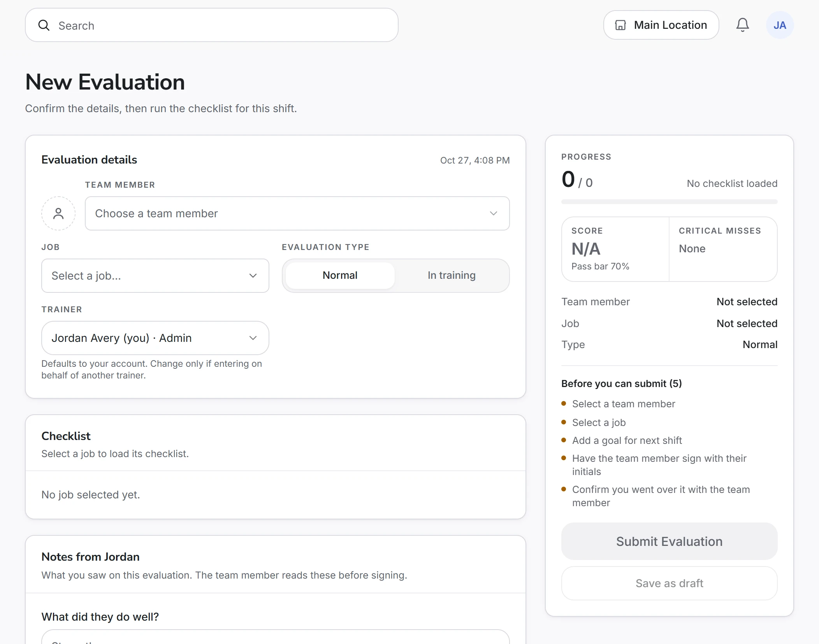Image resolution: width=819 pixels, height=644 pixels.
Task: Click the progress bar under 0 / 0
Action: pyautogui.click(x=669, y=202)
